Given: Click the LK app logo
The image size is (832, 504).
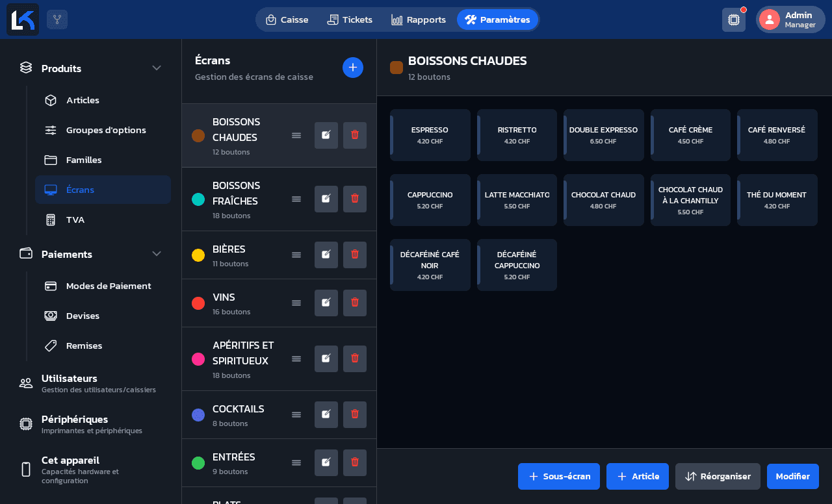Looking at the screenshot, I should point(23,19).
